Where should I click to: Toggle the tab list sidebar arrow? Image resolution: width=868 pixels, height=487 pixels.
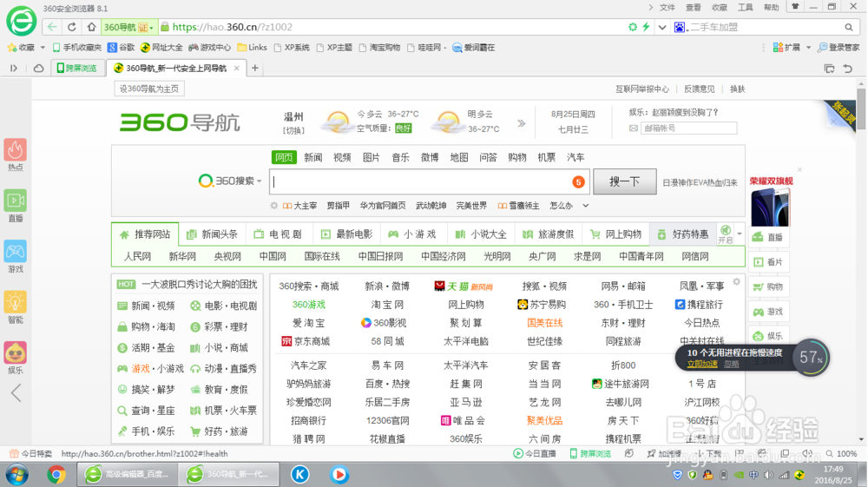[14, 68]
